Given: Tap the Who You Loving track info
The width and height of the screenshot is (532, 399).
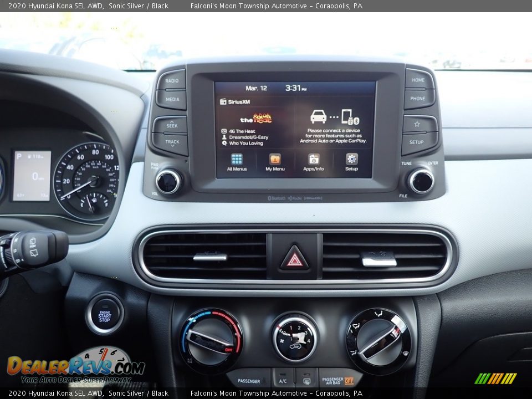Looking at the screenshot, I should click(x=244, y=143).
